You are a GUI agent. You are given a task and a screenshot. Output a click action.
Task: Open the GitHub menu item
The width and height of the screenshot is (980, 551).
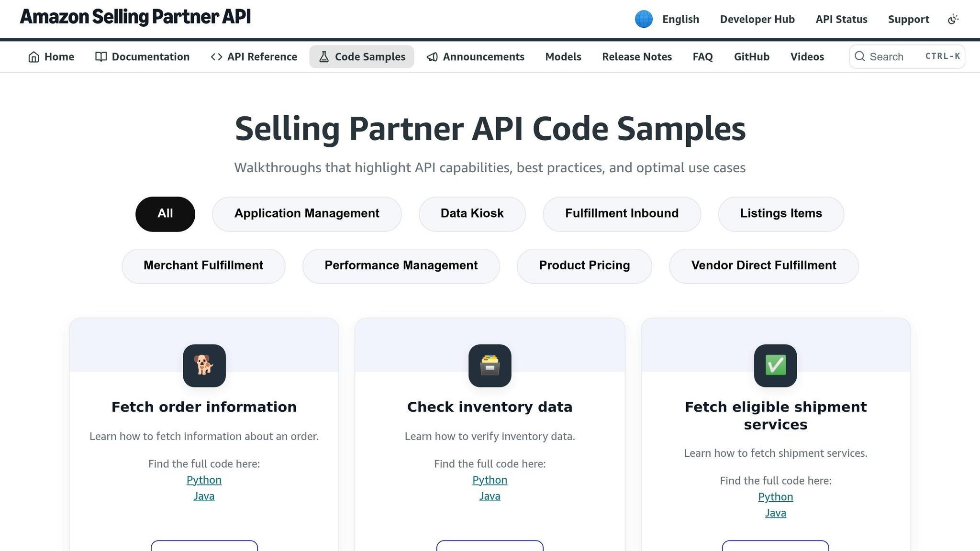click(x=751, y=56)
